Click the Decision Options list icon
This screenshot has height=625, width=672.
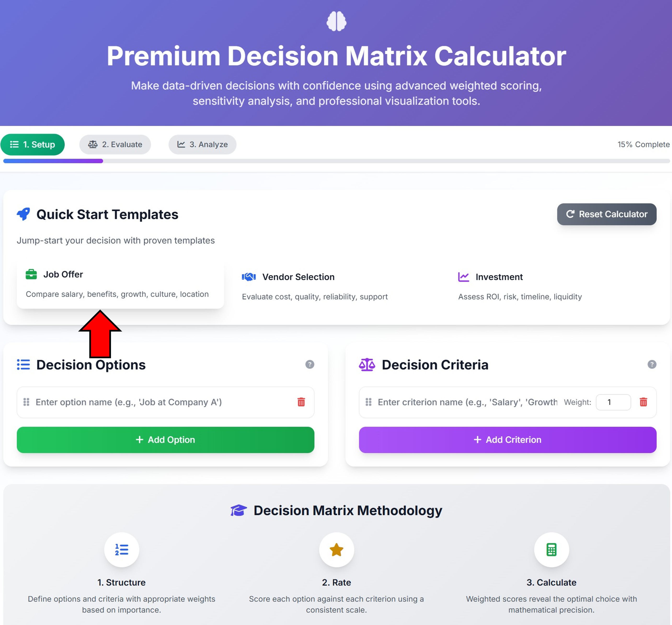click(23, 364)
